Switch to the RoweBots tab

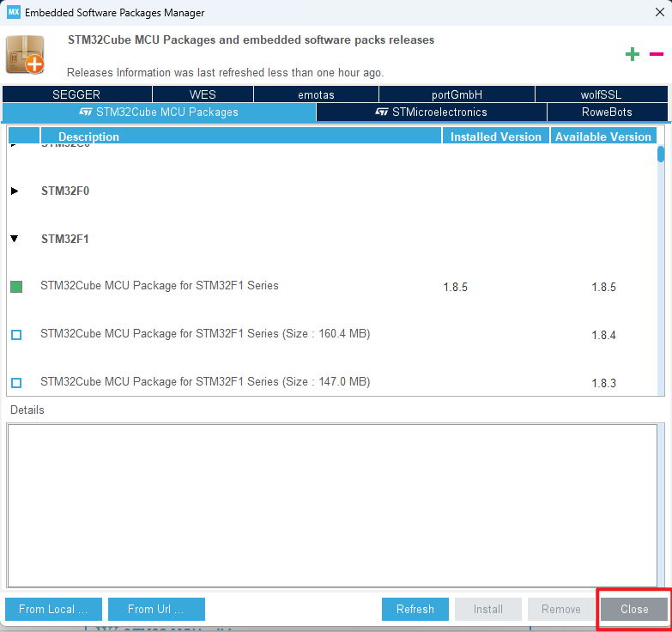(x=607, y=112)
